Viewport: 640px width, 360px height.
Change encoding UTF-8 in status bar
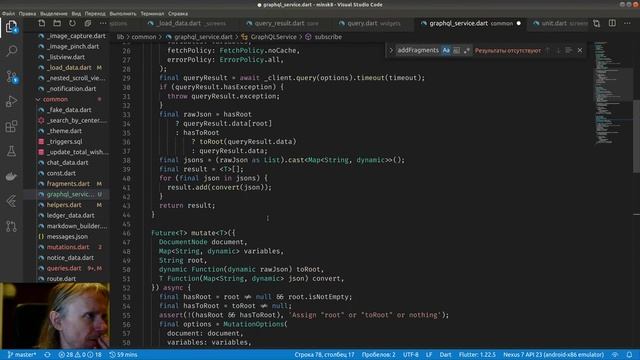[411, 355]
